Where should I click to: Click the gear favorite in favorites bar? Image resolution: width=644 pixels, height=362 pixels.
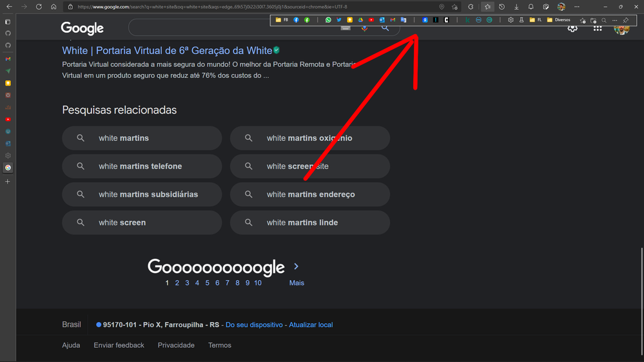click(511, 20)
